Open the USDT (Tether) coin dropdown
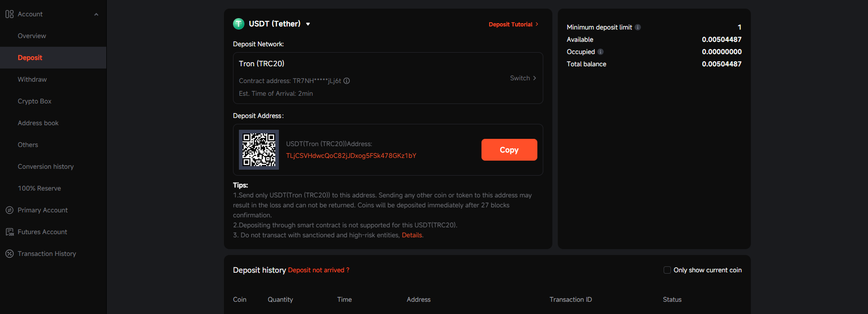This screenshot has height=314, width=868. pos(308,24)
